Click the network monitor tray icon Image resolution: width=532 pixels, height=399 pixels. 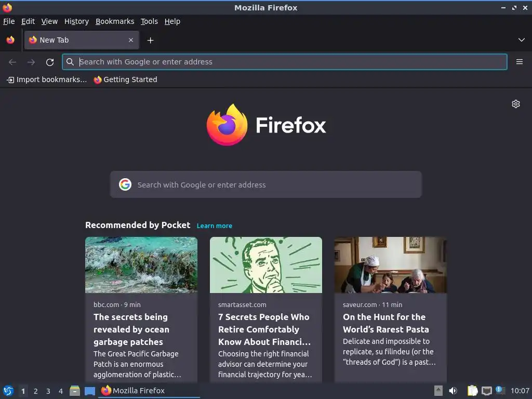tap(486, 391)
